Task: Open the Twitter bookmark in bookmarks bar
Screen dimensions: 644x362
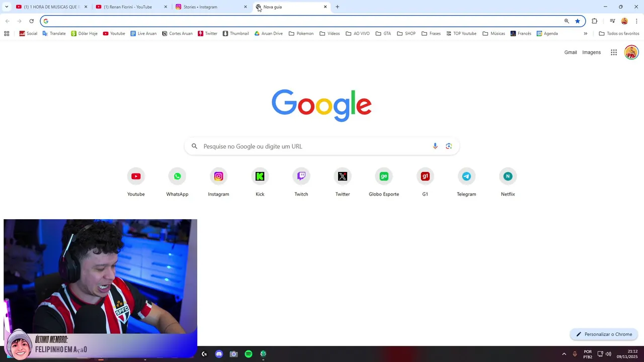Action: click(x=207, y=34)
